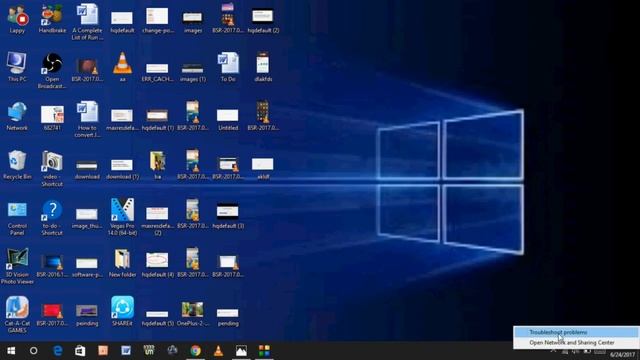Open VLC media player from the taskbar
Viewport: 640px width, 360px height.
pos(218,351)
